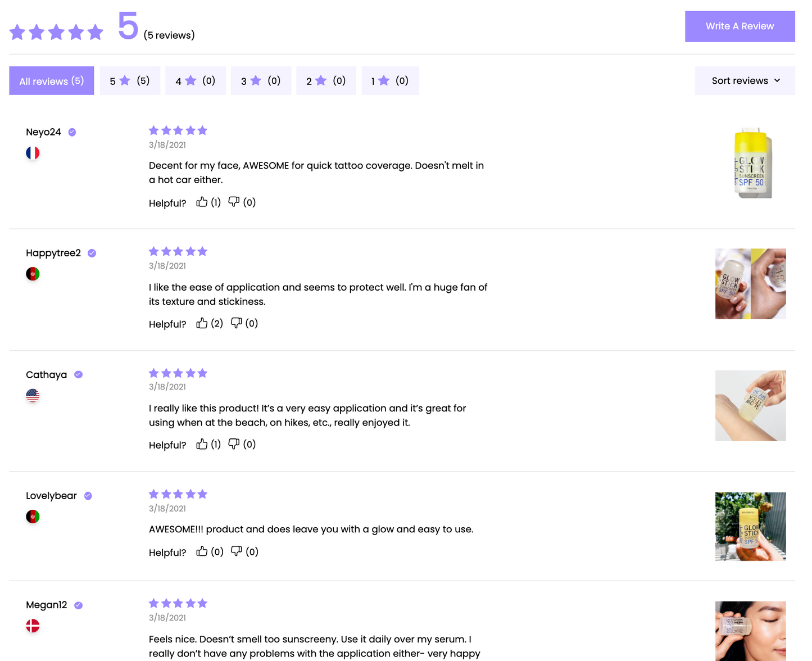Image resolution: width=812 pixels, height=661 pixels.
Task: Click thumbs up on Neyo24's review
Action: point(202,202)
